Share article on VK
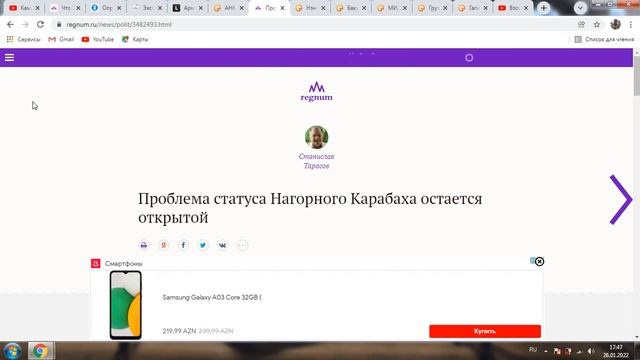 222,245
